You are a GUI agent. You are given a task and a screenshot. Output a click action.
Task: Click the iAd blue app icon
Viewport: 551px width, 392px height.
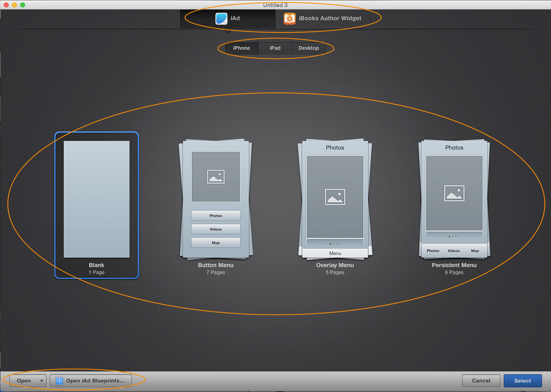(x=221, y=18)
